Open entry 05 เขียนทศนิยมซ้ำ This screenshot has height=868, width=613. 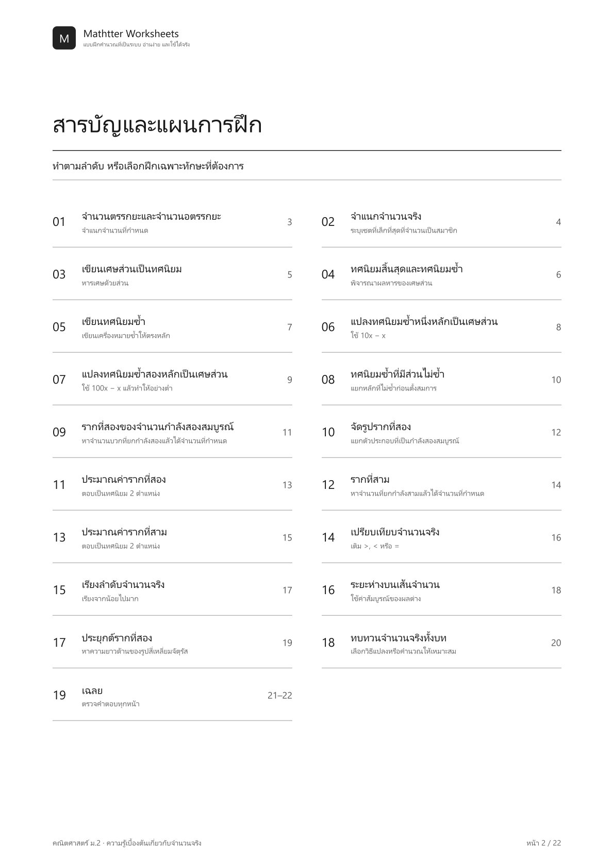tap(172, 327)
